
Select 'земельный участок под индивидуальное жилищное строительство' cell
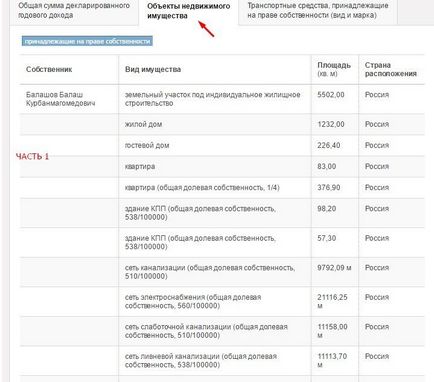click(212, 99)
